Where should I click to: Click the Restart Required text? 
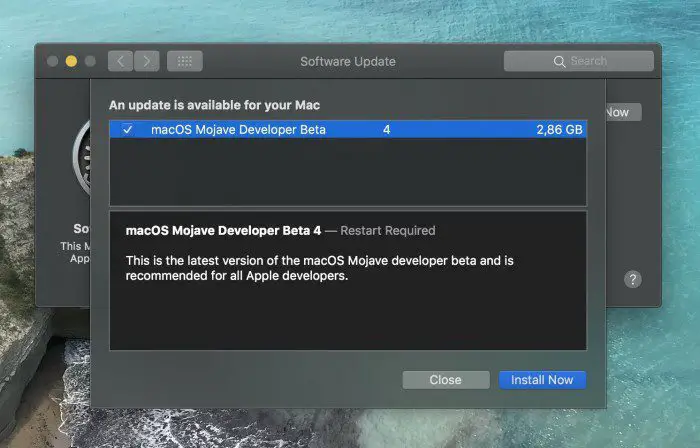388,231
